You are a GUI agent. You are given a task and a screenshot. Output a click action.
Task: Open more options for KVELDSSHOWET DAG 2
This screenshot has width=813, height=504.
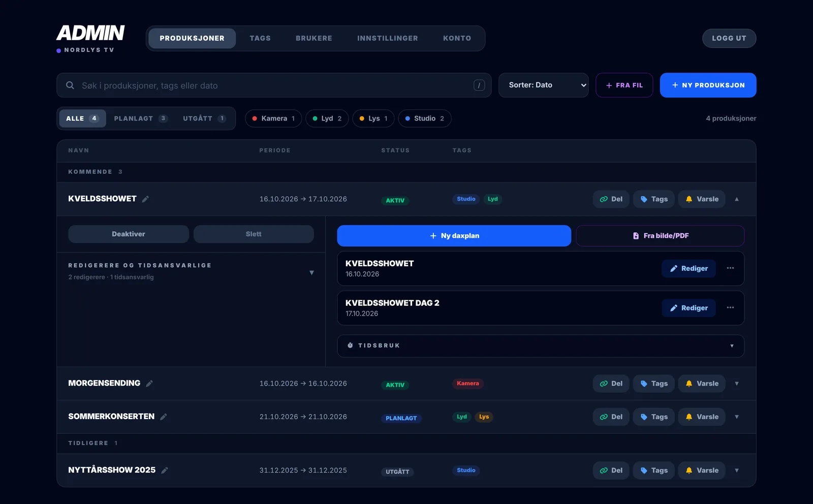[x=730, y=308]
